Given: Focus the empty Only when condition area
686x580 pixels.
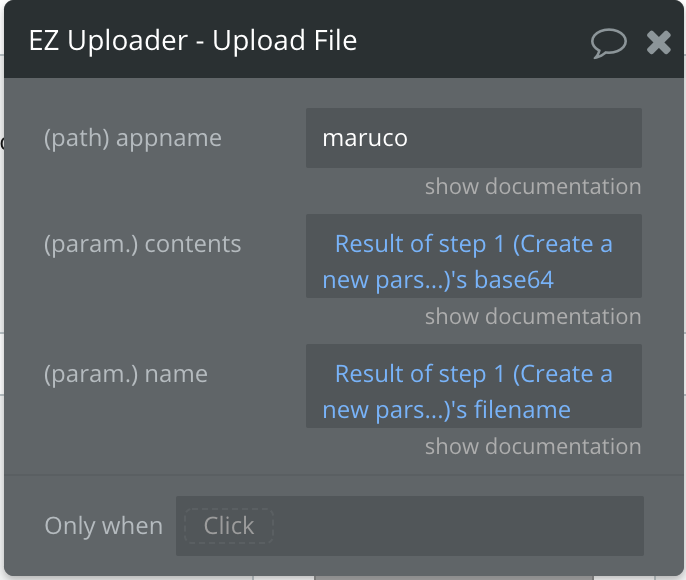Looking at the screenshot, I should [x=457, y=526].
